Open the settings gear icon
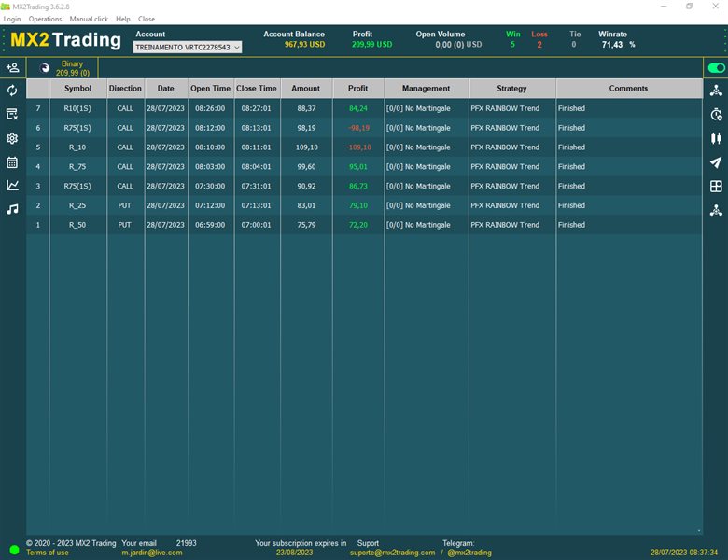 tap(12, 138)
